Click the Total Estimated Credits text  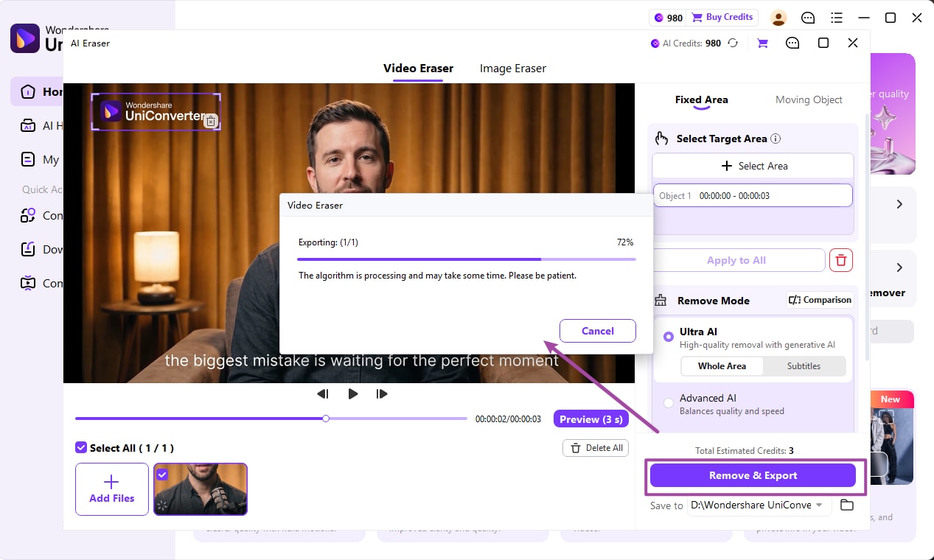tap(745, 450)
